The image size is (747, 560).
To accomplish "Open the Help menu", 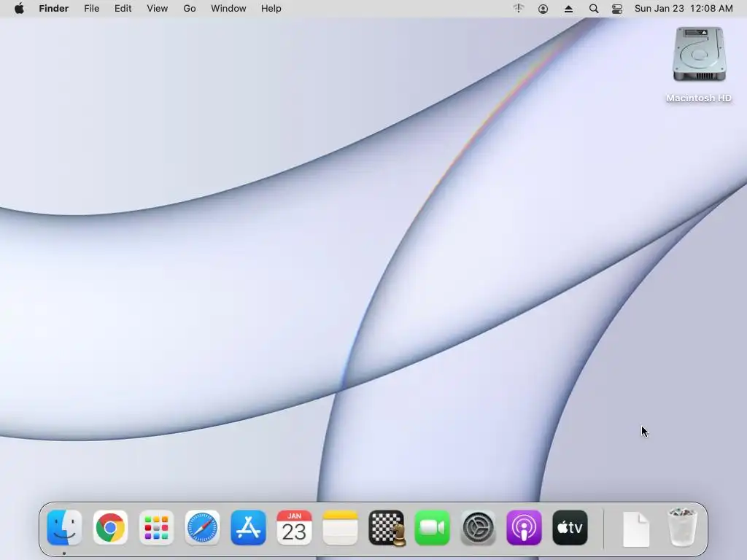I will pos(271,9).
